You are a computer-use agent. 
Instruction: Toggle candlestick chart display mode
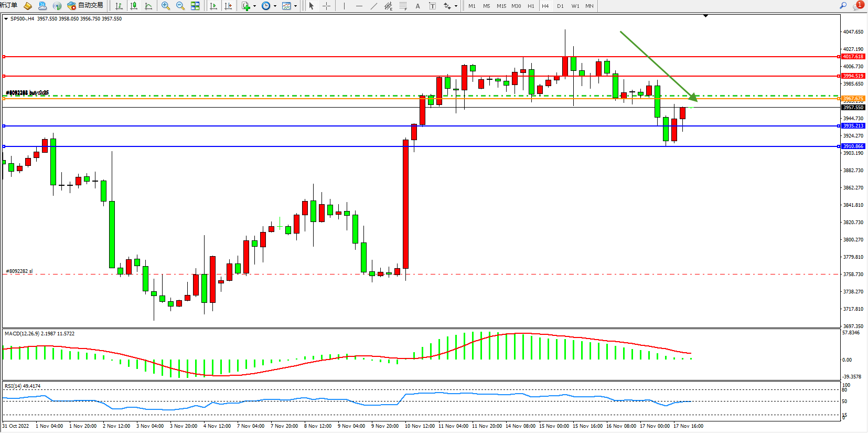click(x=134, y=6)
